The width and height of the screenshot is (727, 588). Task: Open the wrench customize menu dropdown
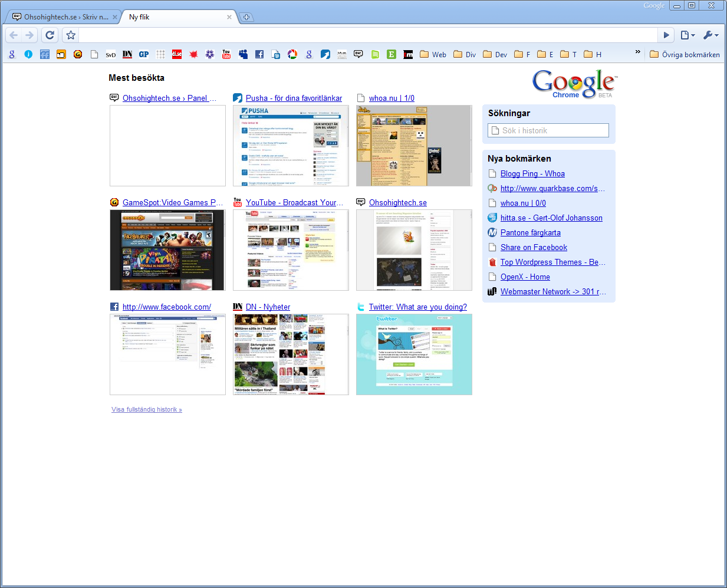click(x=710, y=35)
